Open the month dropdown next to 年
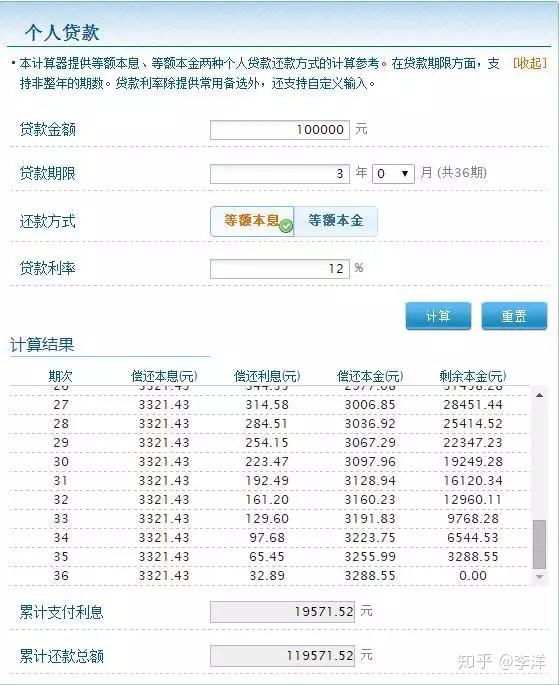Screen dimensions: 560x685 pos(393,174)
